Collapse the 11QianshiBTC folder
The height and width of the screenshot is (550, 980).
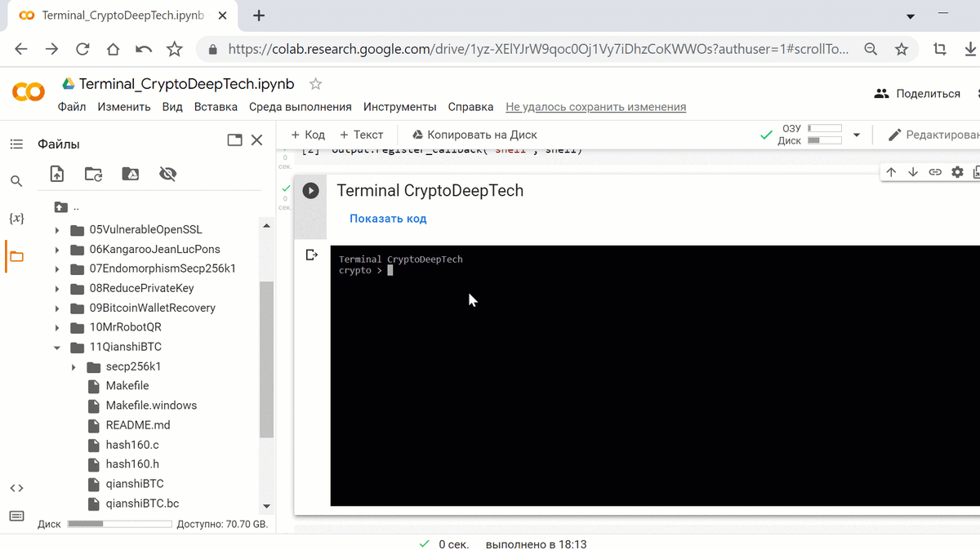pos(56,347)
